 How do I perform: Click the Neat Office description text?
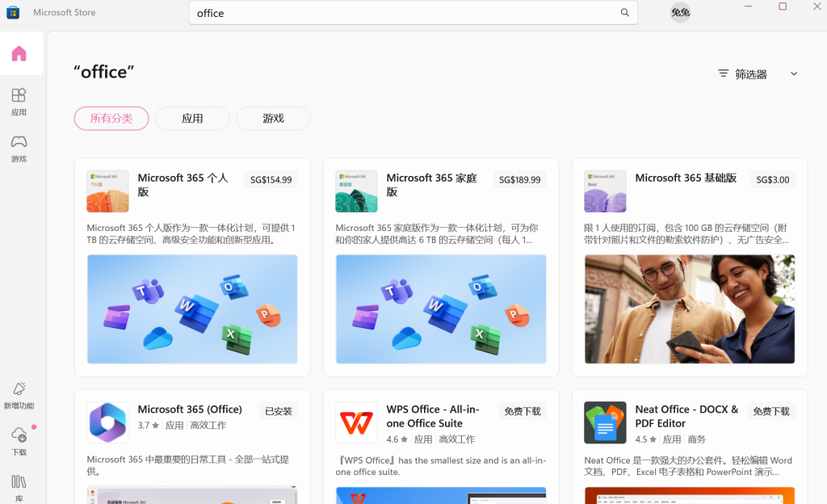(688, 466)
